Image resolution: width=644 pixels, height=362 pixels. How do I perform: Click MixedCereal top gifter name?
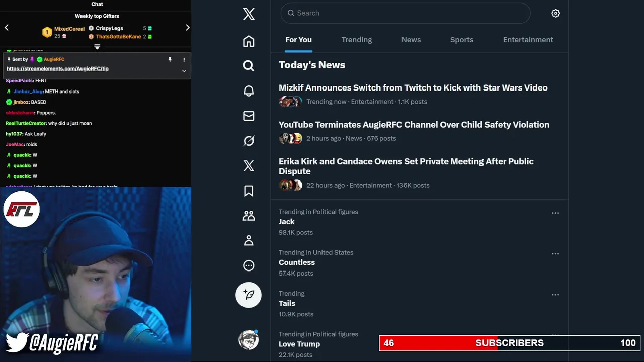coord(69,29)
